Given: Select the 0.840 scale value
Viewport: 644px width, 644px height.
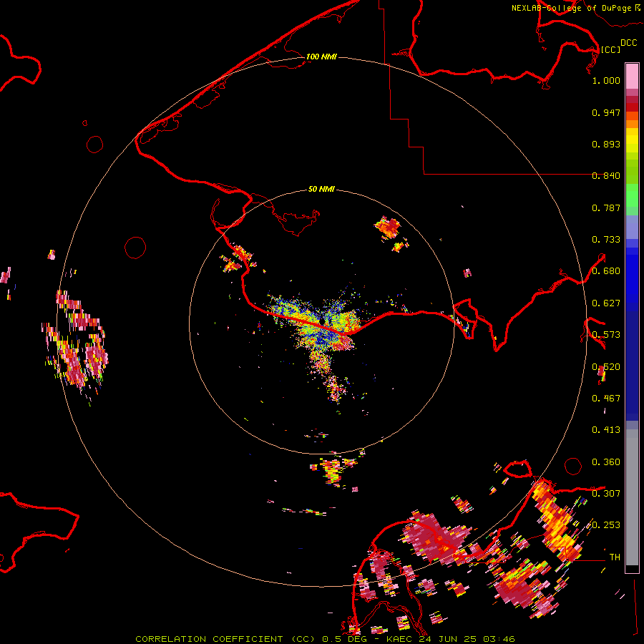Looking at the screenshot, I should [x=606, y=176].
